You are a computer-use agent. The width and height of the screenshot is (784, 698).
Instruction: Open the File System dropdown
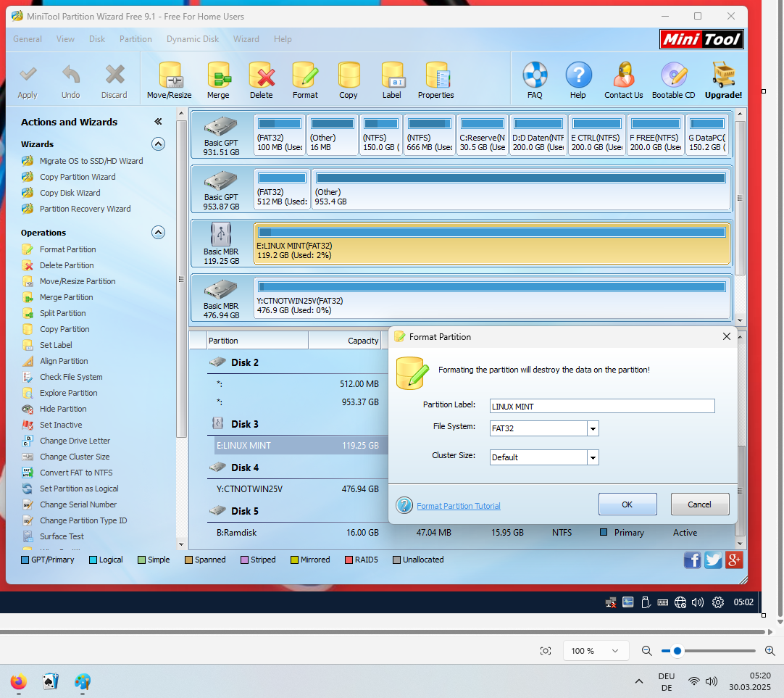(x=593, y=428)
